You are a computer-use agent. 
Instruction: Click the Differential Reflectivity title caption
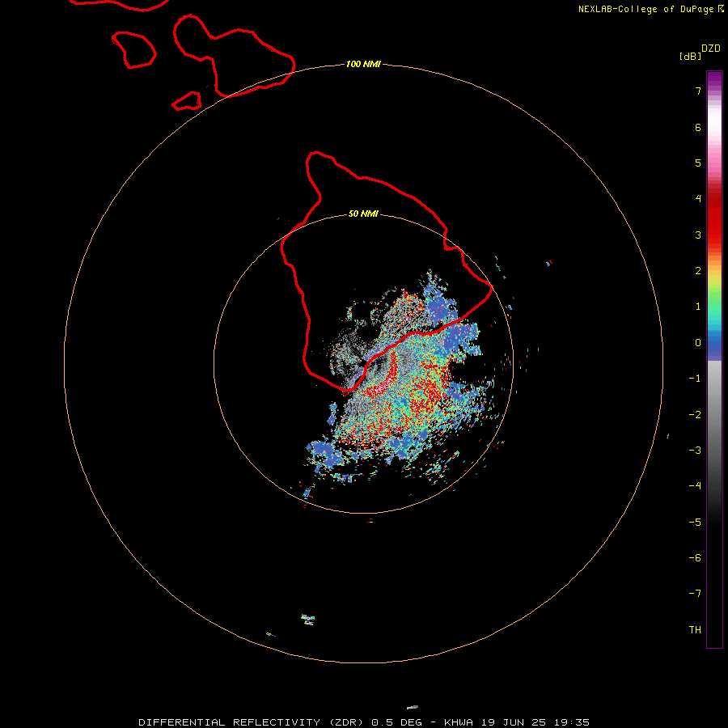tap(364, 722)
